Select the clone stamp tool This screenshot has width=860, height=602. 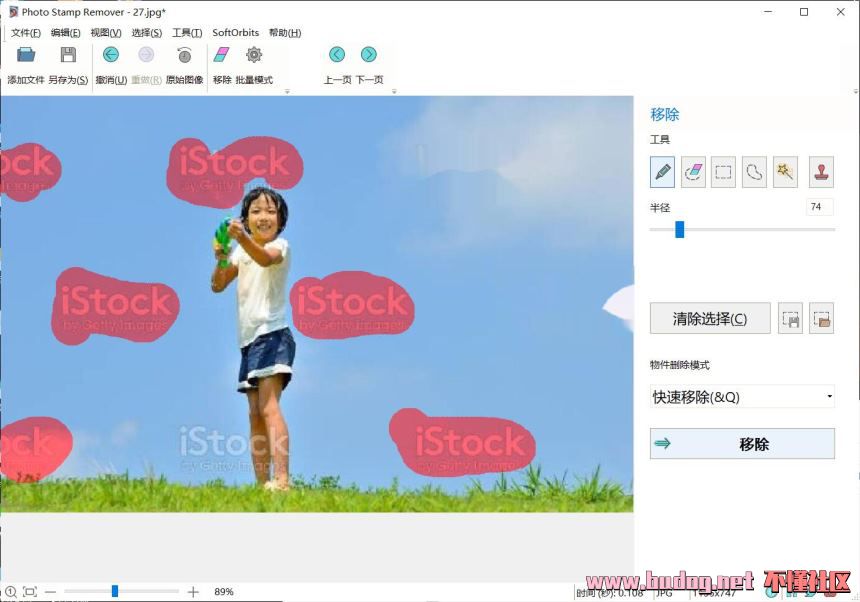click(821, 172)
